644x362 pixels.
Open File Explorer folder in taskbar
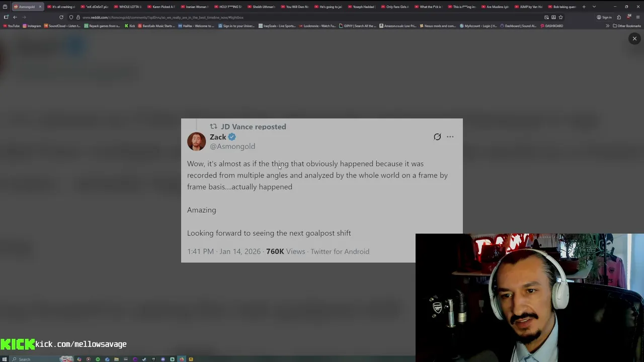116,359
